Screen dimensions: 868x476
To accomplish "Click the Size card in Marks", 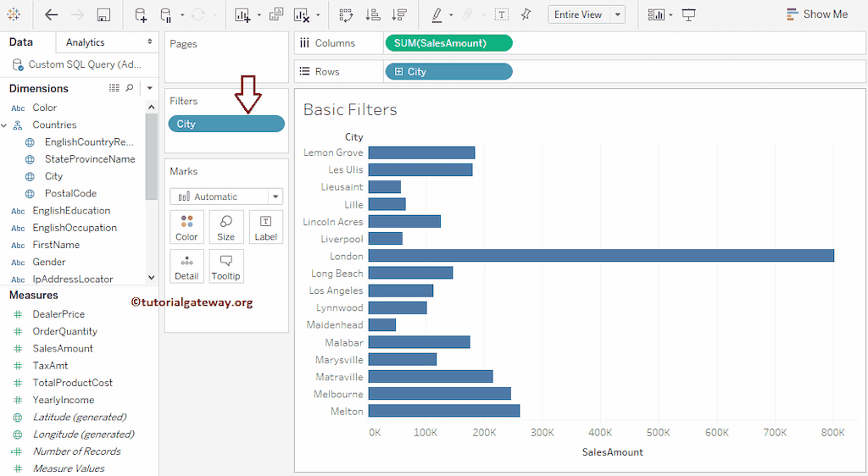I will coord(226,227).
